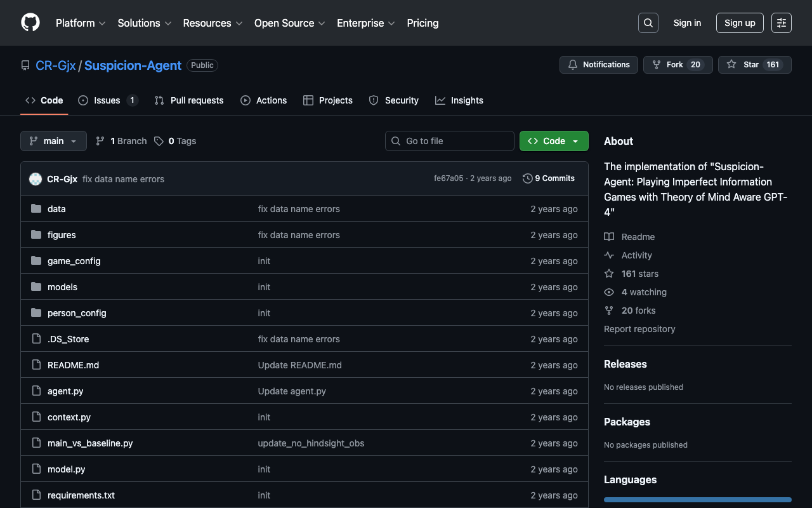Expand the Platform menu
This screenshot has height=508, width=812.
[80, 23]
